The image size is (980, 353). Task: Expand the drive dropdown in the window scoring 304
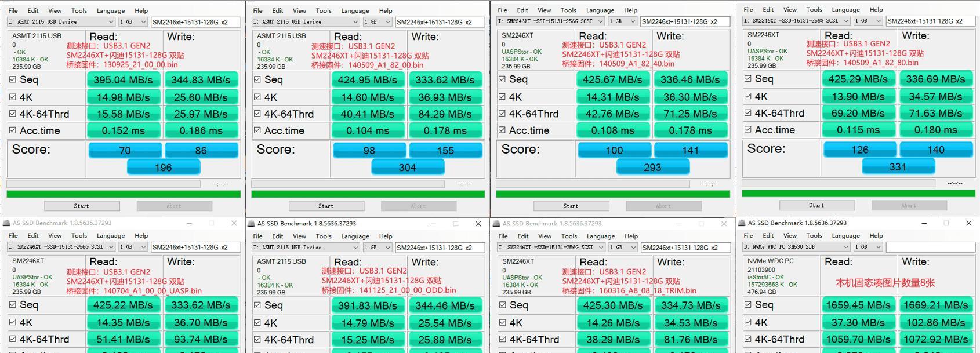(306, 22)
